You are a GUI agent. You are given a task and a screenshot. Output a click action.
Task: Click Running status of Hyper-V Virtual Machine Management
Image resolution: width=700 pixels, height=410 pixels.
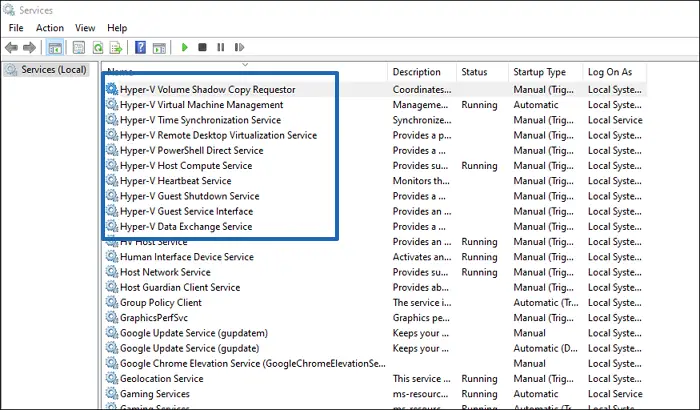[x=479, y=105]
